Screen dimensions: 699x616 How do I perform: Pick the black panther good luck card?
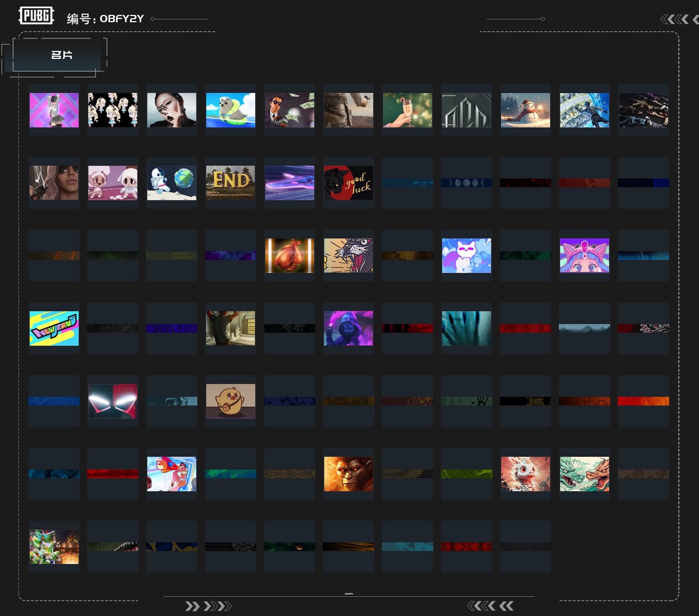pyautogui.click(x=348, y=183)
